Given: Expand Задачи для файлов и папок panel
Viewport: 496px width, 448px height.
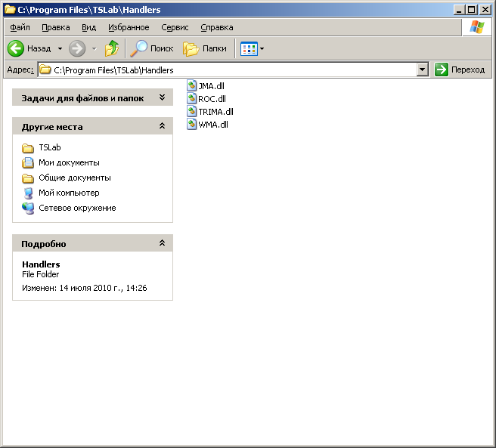Looking at the screenshot, I should click(x=162, y=97).
